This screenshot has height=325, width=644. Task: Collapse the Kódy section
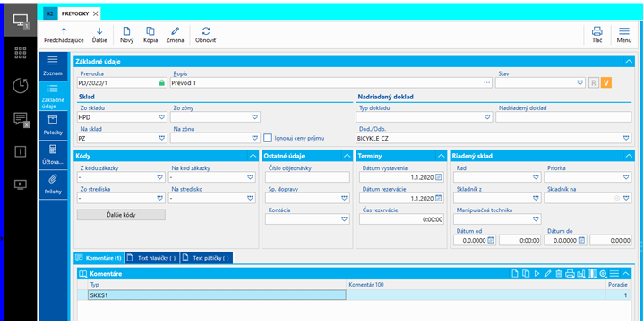pos(253,156)
